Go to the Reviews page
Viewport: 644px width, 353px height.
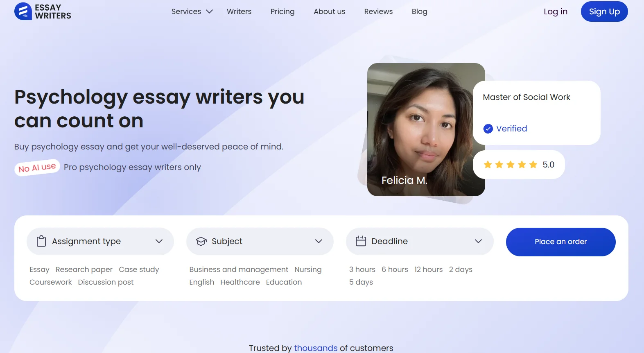378,11
